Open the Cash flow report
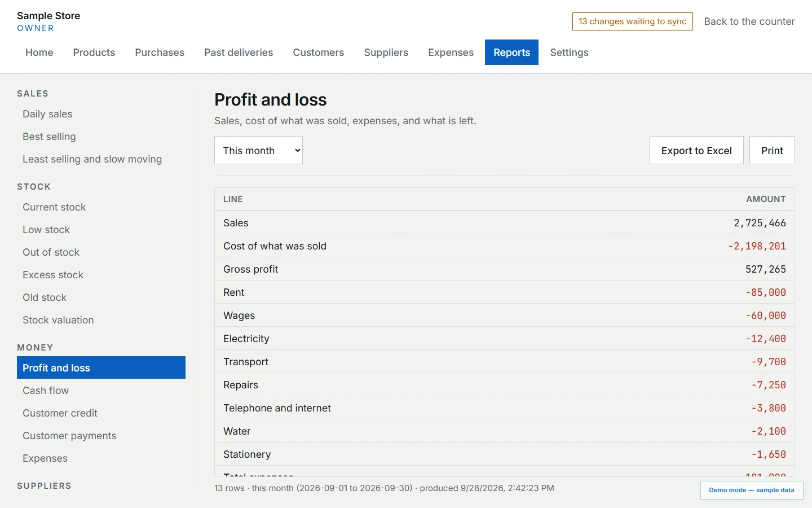This screenshot has width=812, height=508. pyautogui.click(x=101, y=391)
